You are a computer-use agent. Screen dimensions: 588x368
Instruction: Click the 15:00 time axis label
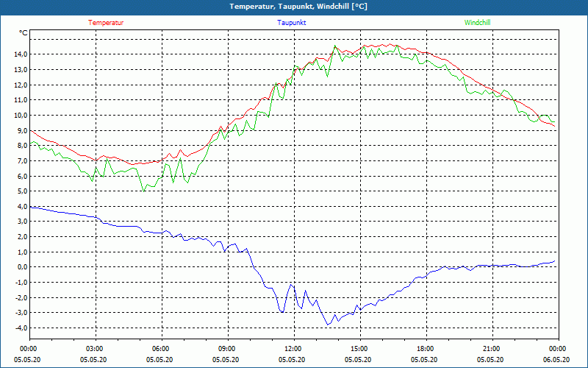[360, 349]
